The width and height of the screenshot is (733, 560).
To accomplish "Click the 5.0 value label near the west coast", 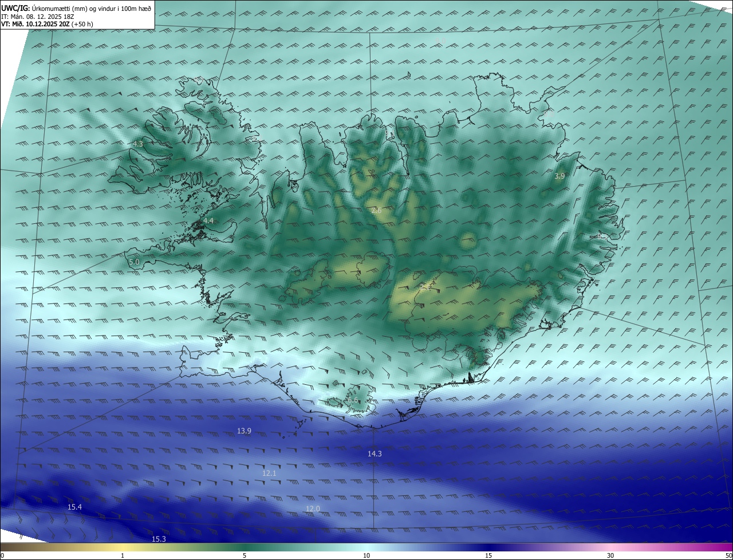I will [x=134, y=262].
